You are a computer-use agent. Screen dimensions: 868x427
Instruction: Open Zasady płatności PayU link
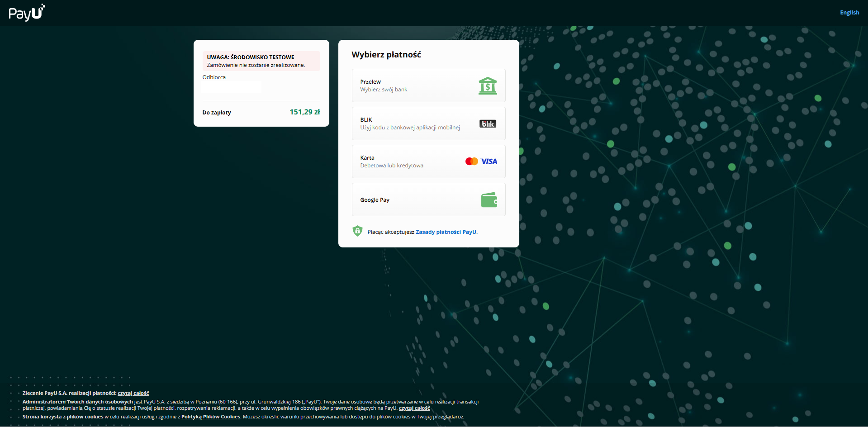coord(446,232)
